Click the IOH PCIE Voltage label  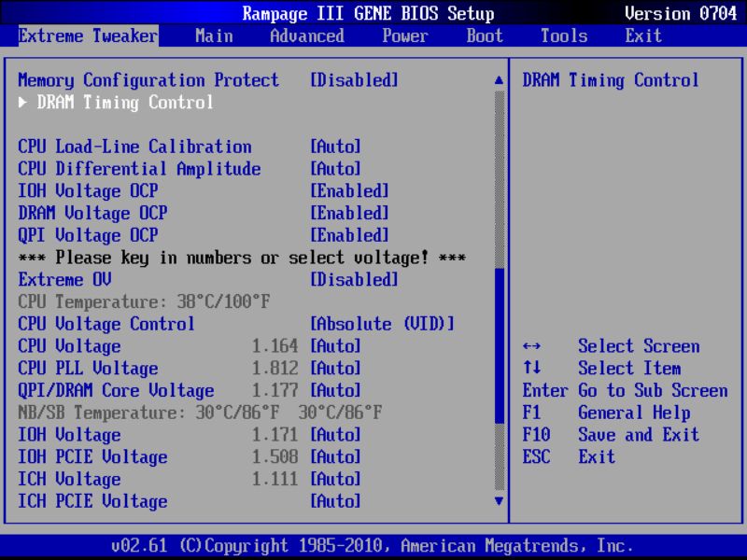pyautogui.click(x=92, y=456)
